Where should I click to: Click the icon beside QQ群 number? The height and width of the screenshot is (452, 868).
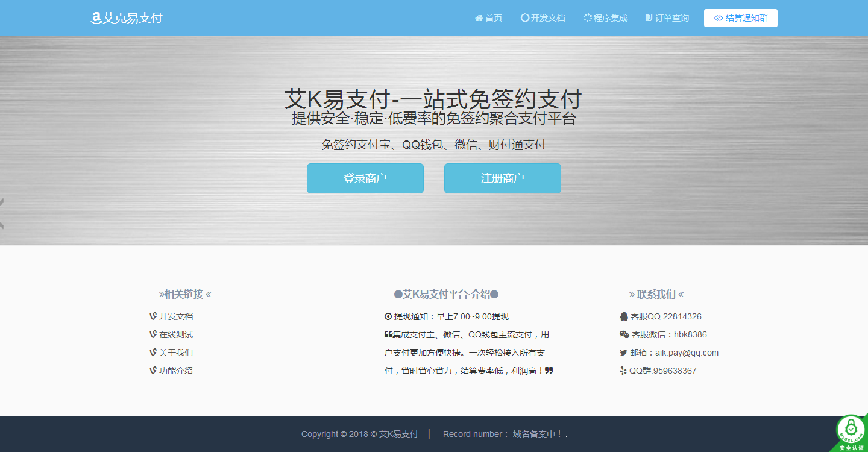pyautogui.click(x=623, y=371)
